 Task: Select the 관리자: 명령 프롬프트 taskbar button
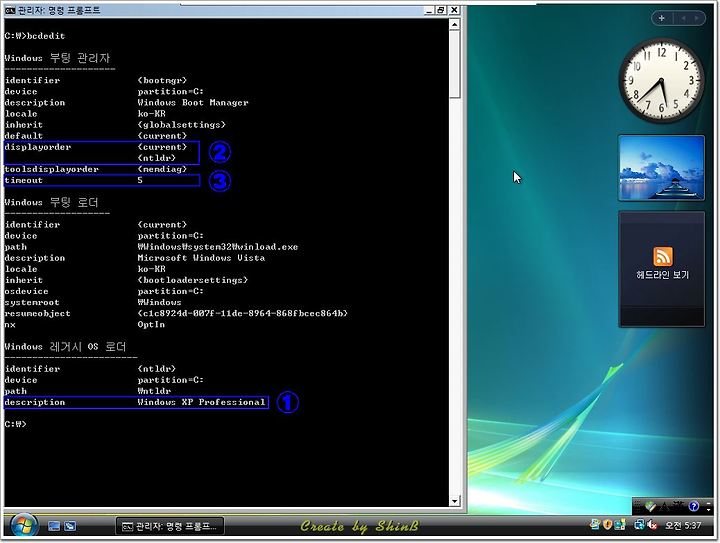point(170,526)
